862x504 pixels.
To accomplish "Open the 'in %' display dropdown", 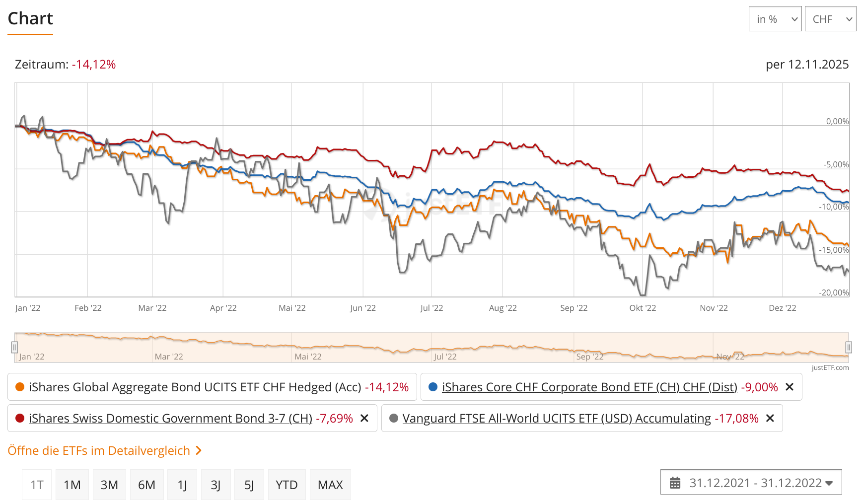I will (775, 19).
